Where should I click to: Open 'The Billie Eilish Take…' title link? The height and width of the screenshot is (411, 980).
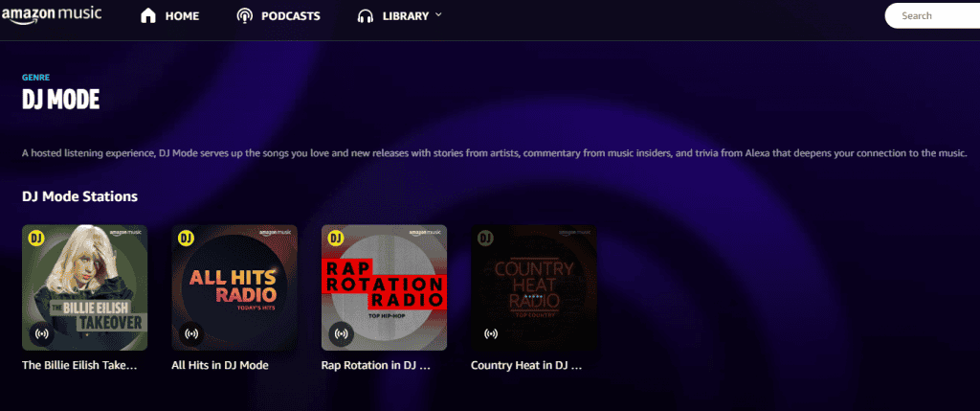pos(79,365)
